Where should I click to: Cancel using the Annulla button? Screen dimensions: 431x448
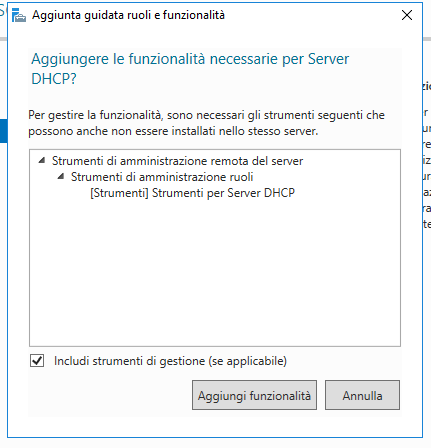tap(362, 395)
